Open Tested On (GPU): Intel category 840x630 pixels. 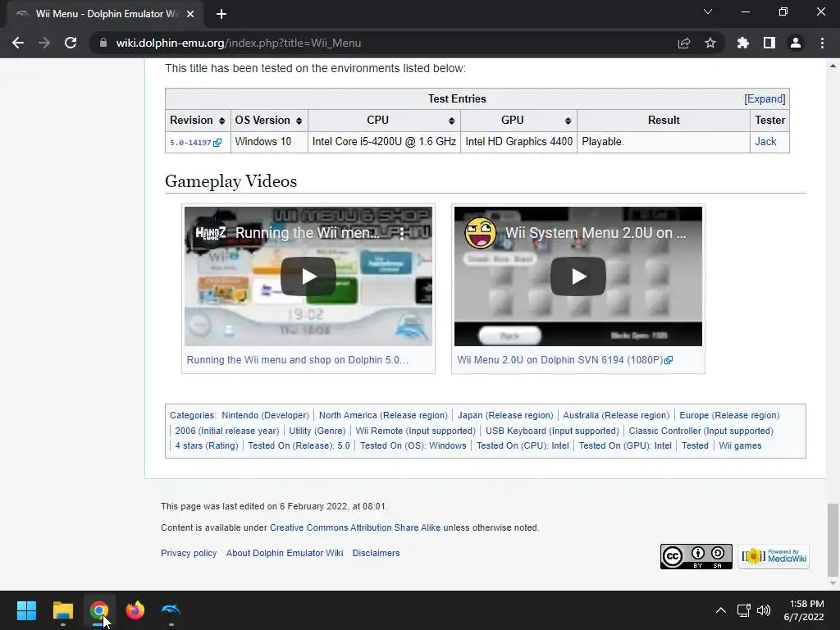tap(624, 445)
